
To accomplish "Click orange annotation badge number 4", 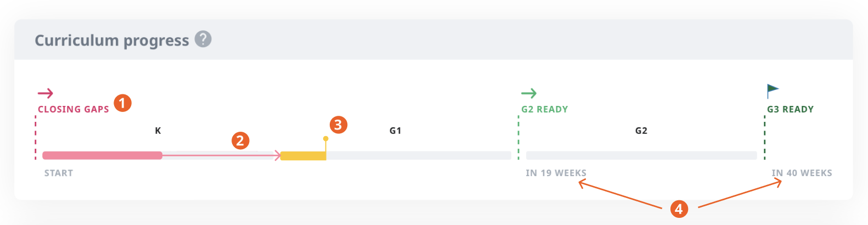I will coord(679,209).
